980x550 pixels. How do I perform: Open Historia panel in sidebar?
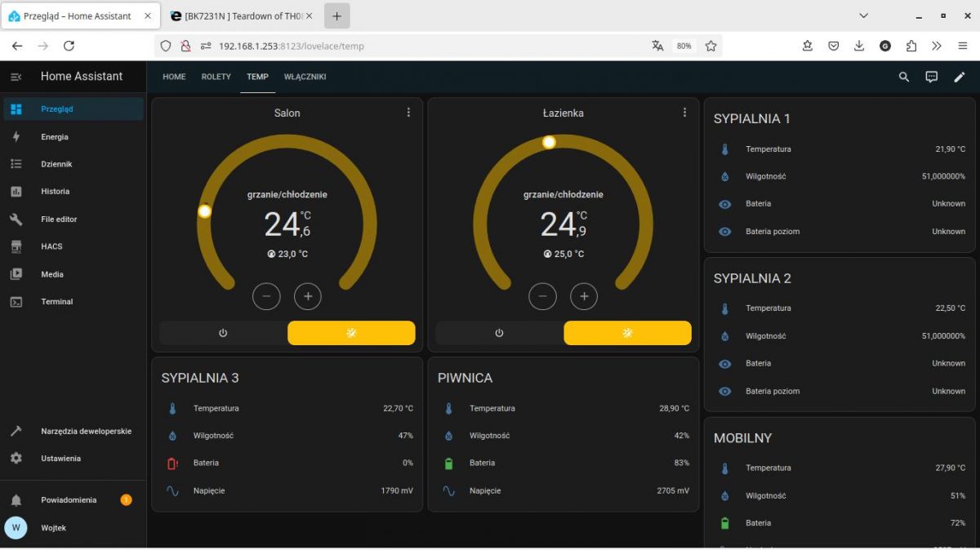(73, 192)
